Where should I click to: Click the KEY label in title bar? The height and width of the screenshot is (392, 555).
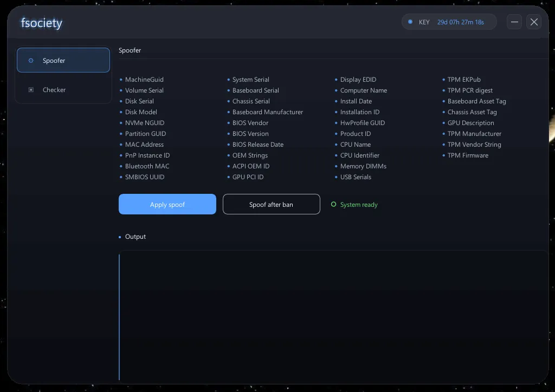coord(424,22)
